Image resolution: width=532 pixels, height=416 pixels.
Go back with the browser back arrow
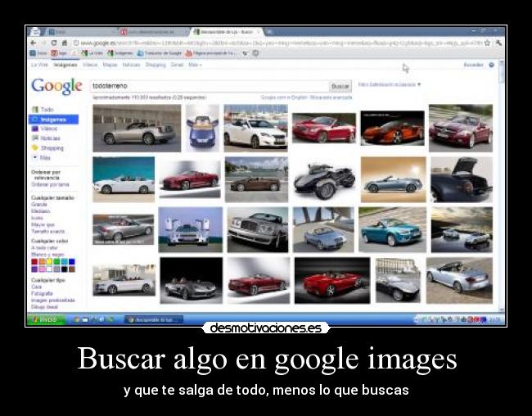click(33, 43)
